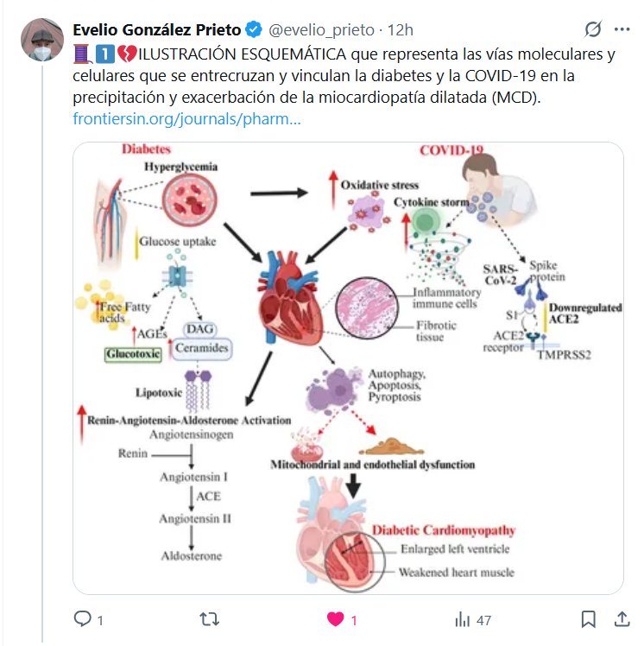Screen dimensions: 644x646
Task: Open the repost options menu
Action: pyautogui.click(x=209, y=619)
